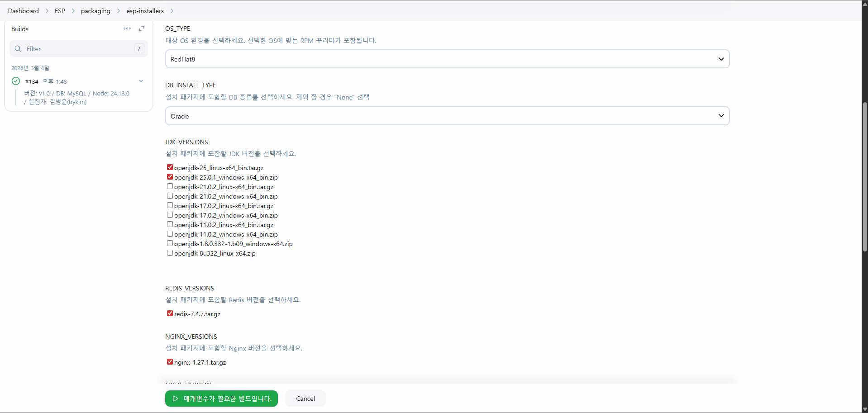The width and height of the screenshot is (868, 413).
Task: Click the slash shortcut hint in Filter
Action: point(139,48)
